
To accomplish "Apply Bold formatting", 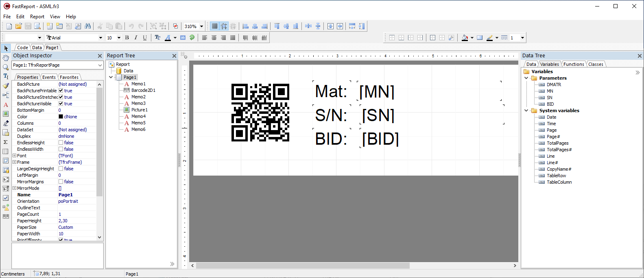I will coord(127,38).
